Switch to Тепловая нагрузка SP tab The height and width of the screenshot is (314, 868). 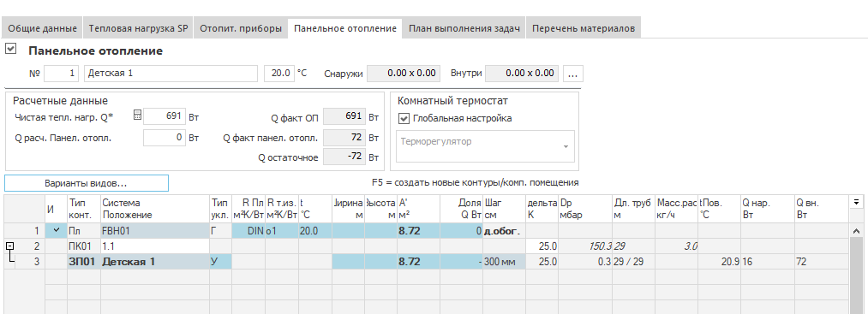point(139,28)
